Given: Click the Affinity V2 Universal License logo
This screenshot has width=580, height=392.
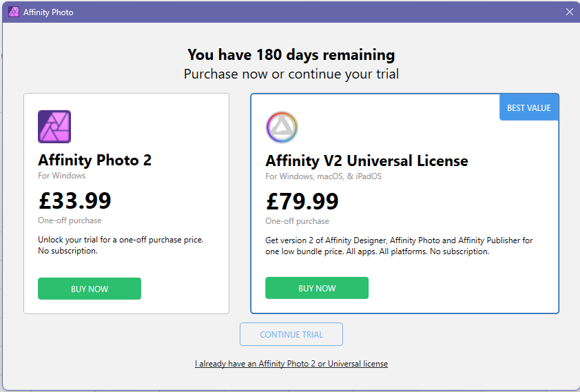Looking at the screenshot, I should [x=282, y=127].
